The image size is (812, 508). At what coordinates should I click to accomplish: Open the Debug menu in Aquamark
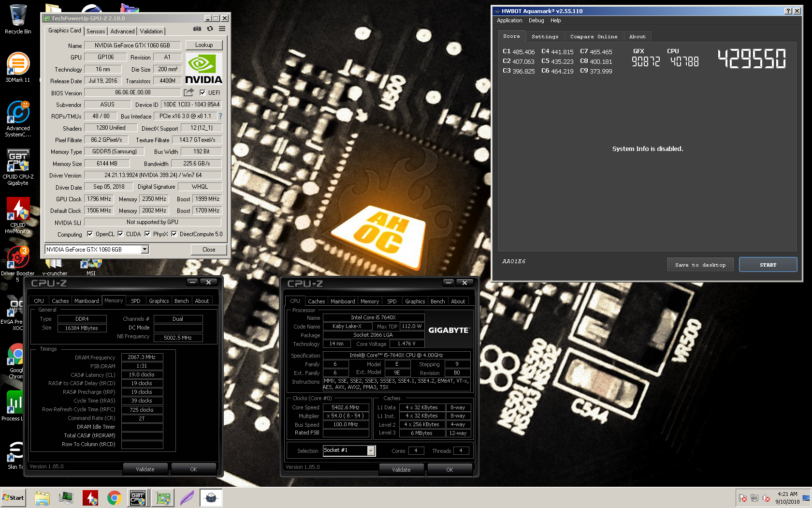point(536,20)
